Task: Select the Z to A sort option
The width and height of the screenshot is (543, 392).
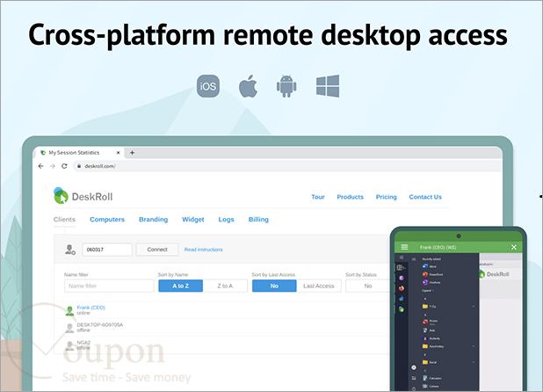Action: 225,286
